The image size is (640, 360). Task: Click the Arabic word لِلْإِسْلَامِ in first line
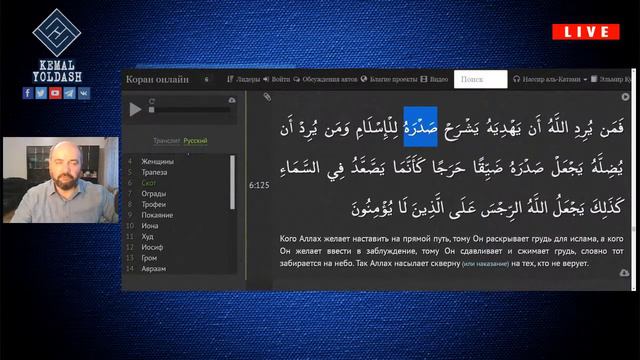378,128
